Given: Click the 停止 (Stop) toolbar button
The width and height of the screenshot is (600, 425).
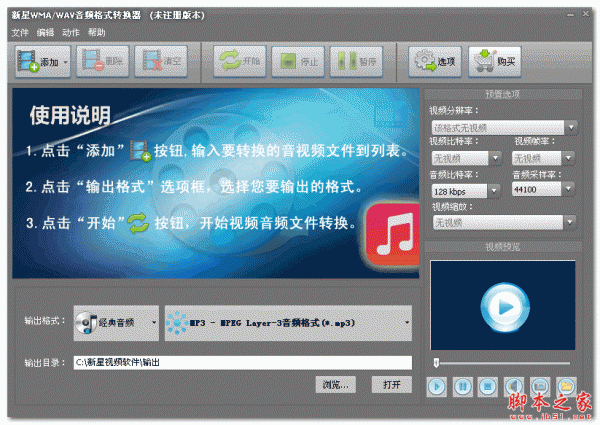Looking at the screenshot, I should [298, 61].
